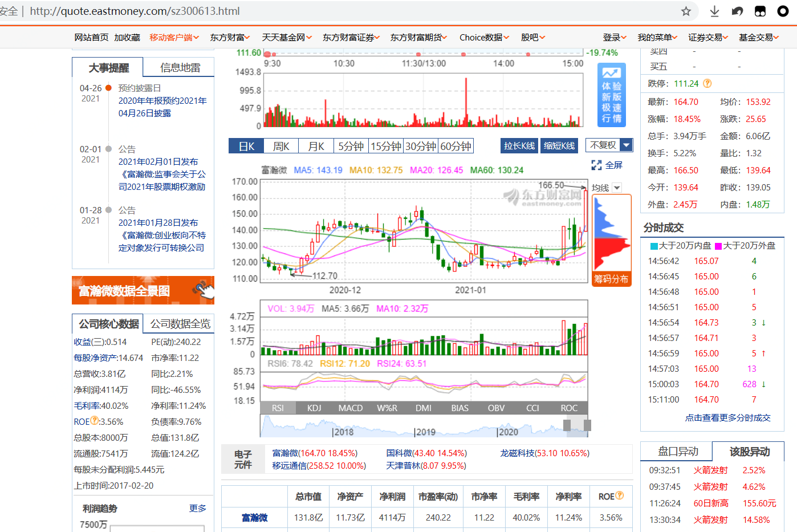Open 点击查看更多分时成交 link
The image size is (797, 532).
coord(727,418)
